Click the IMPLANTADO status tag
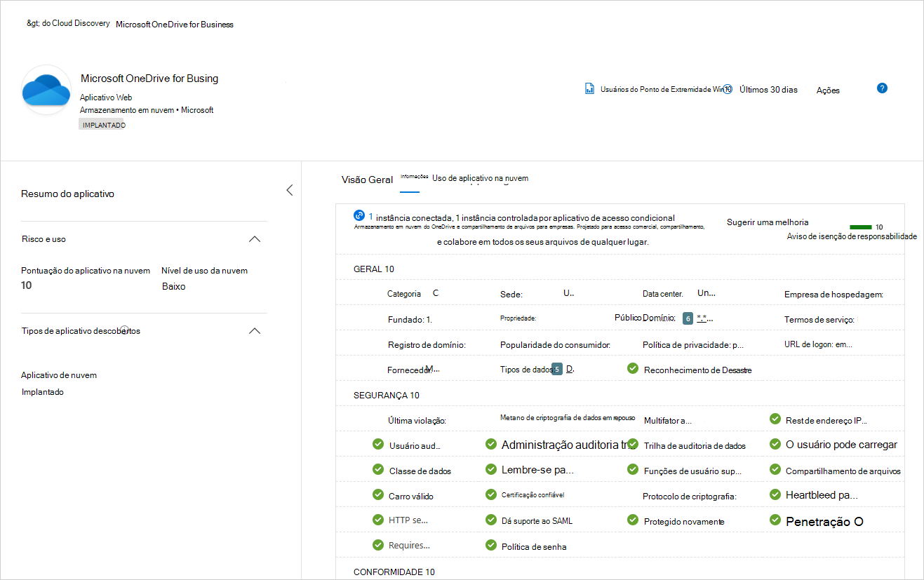 pos(102,125)
